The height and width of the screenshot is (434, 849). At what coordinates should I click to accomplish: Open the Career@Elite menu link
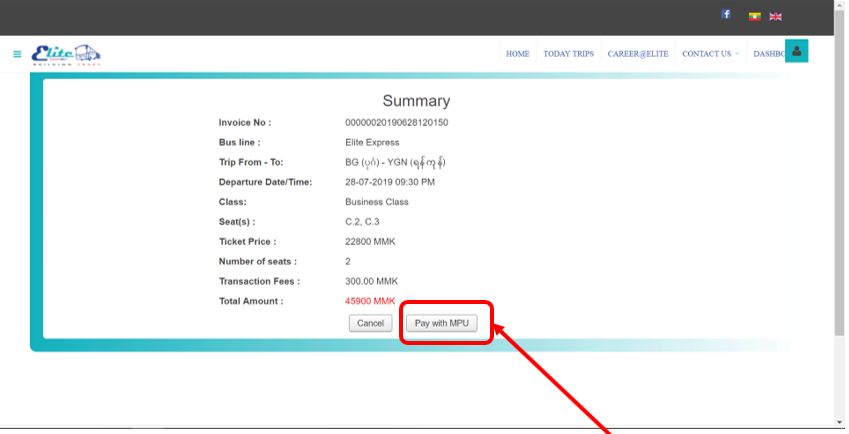point(637,54)
